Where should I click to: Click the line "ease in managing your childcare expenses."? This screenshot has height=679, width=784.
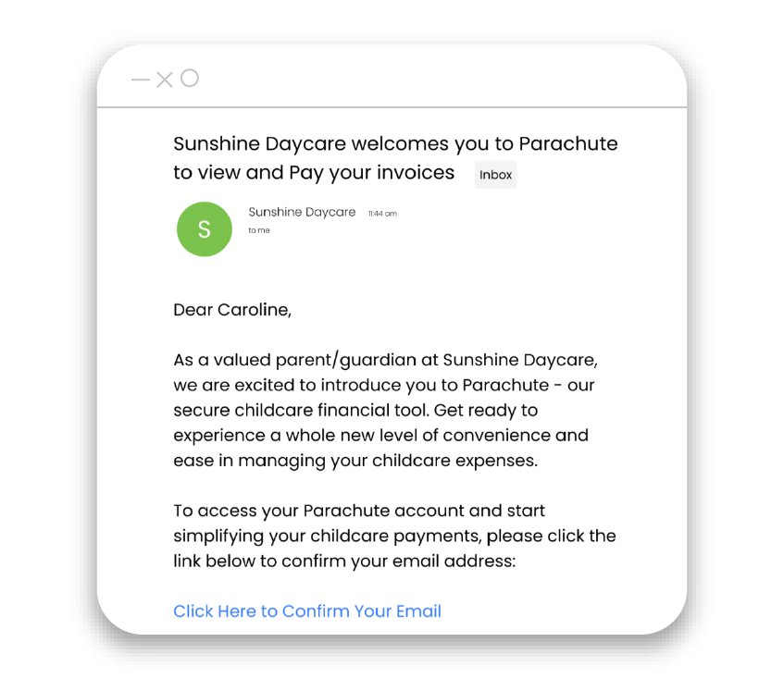[355, 460]
